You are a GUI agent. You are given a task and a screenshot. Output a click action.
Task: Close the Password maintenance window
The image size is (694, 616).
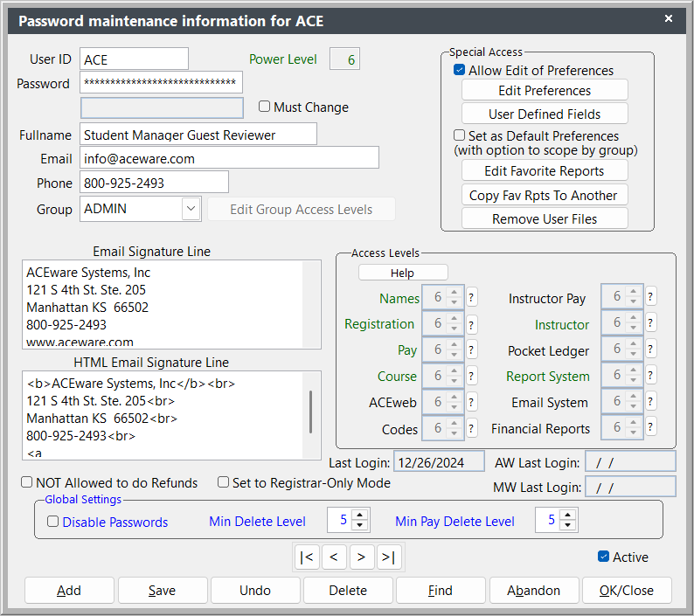[669, 18]
